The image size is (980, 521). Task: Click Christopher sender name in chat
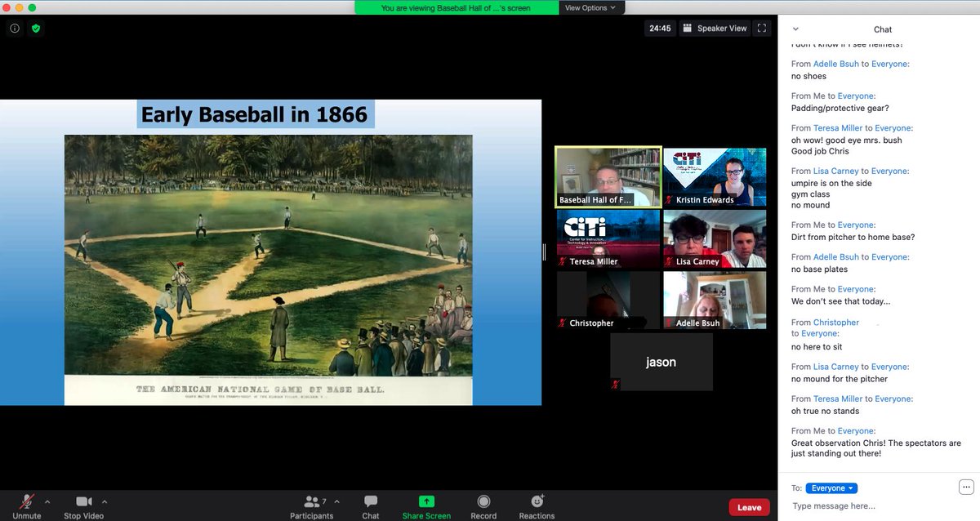(836, 323)
